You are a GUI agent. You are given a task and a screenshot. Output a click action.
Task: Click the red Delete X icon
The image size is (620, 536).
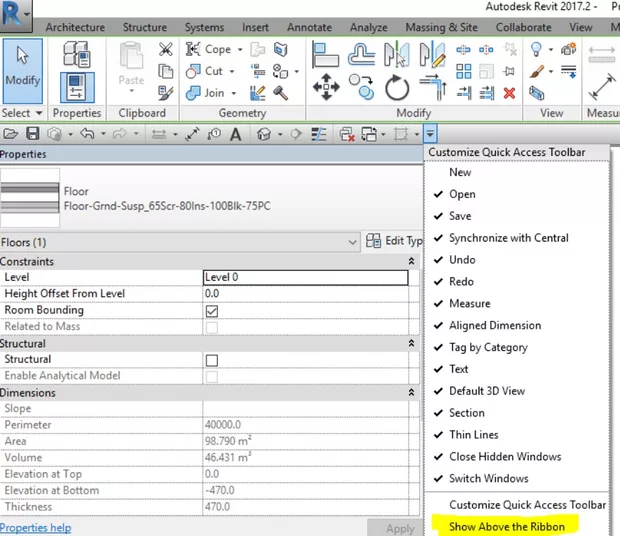pyautogui.click(x=510, y=93)
